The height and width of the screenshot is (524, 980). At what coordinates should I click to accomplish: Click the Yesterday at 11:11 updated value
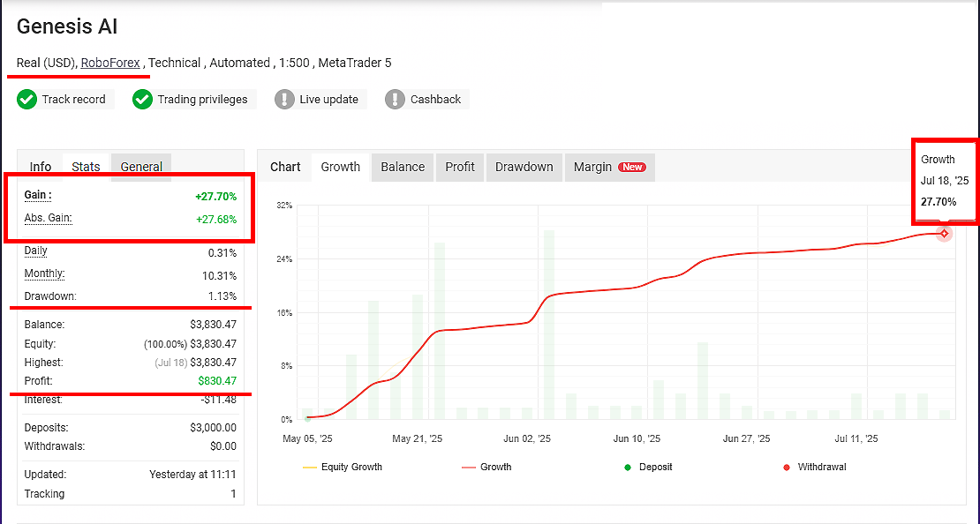tap(193, 475)
